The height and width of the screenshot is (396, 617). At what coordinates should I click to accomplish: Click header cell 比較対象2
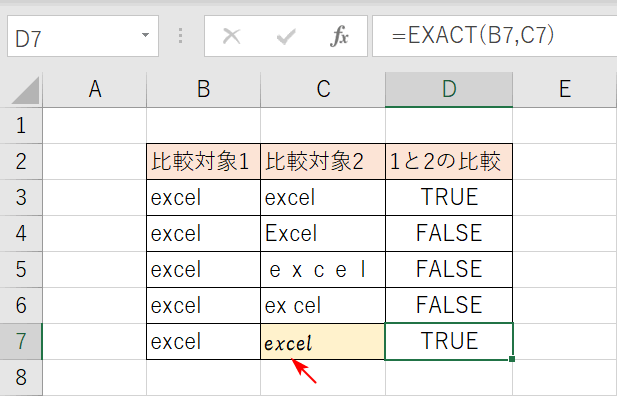(x=323, y=162)
